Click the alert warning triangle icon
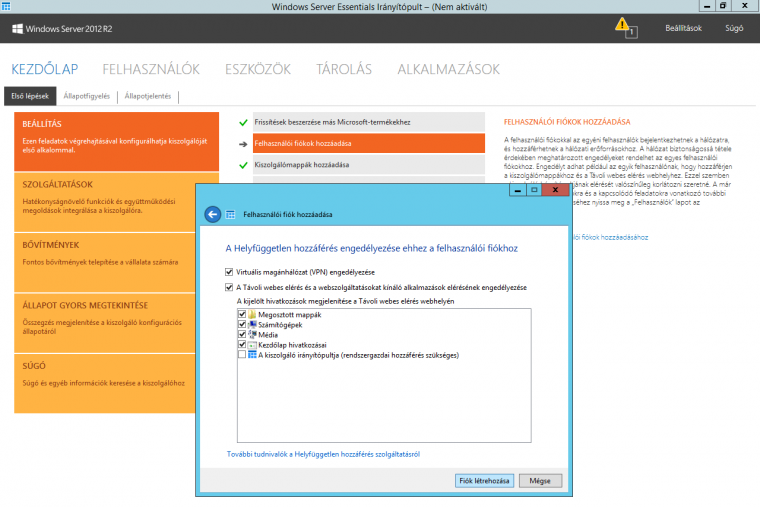The height and width of the screenshot is (507, 760). coord(621,24)
